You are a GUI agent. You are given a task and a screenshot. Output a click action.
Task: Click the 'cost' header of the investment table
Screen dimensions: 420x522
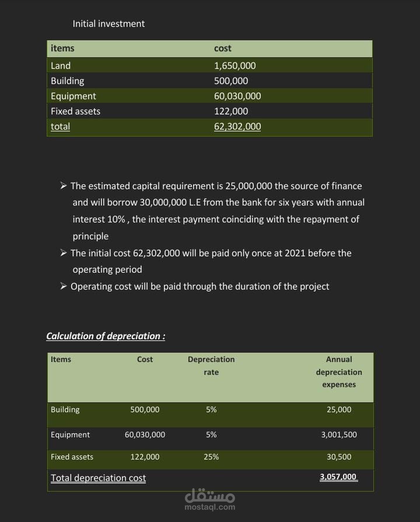coord(222,48)
